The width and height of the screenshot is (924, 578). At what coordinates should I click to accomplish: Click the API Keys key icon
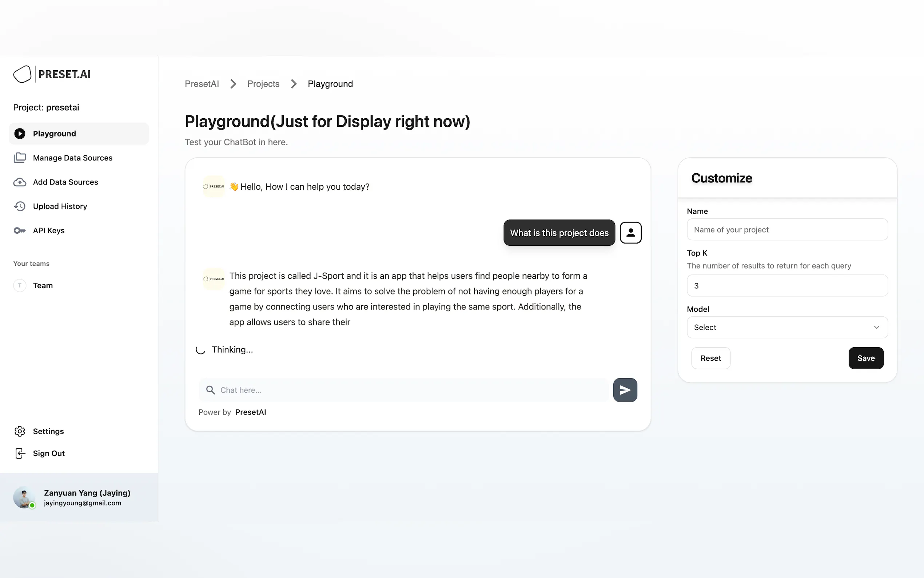pyautogui.click(x=20, y=230)
